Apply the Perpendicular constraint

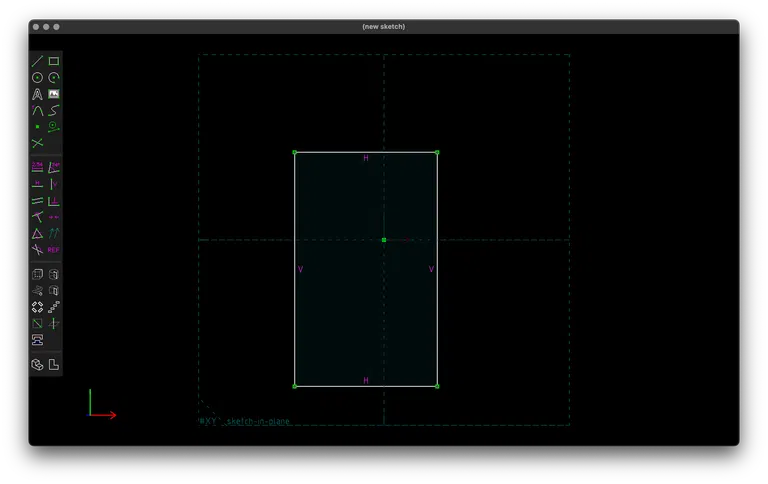[x=54, y=201]
